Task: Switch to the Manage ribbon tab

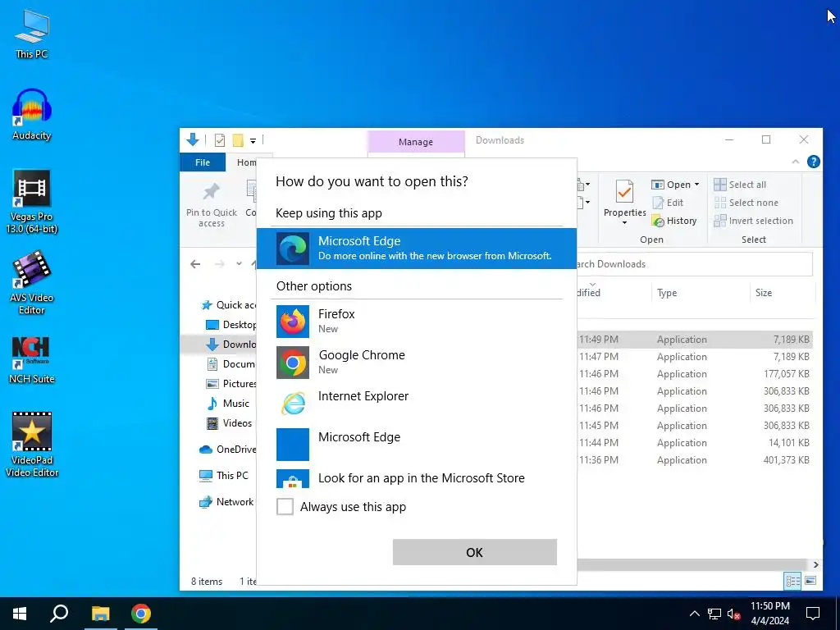Action: 416,142
